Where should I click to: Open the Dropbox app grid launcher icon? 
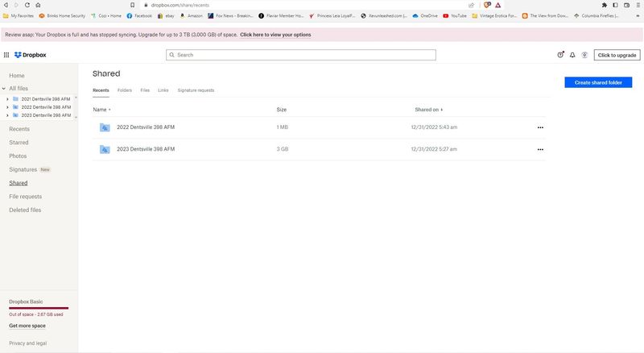(6, 55)
